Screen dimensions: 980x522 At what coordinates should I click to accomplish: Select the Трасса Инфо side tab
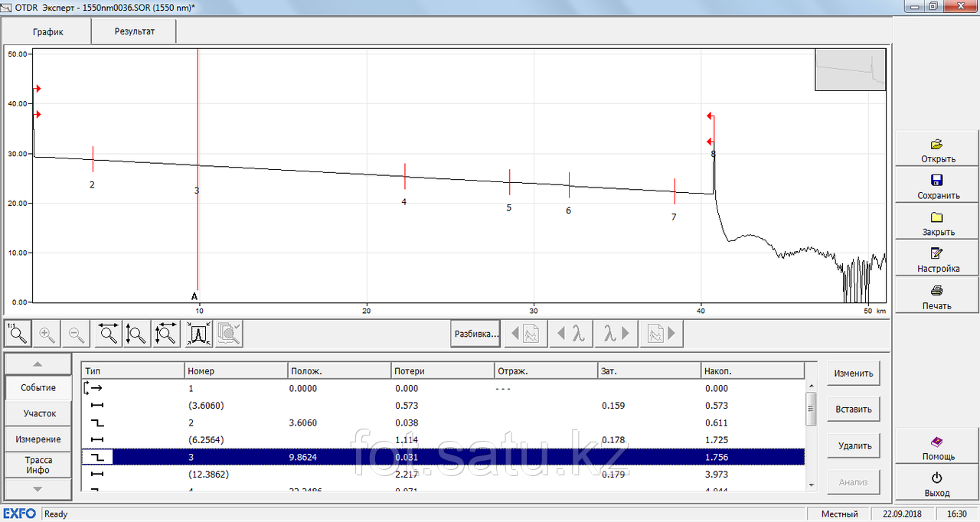pyautogui.click(x=38, y=465)
